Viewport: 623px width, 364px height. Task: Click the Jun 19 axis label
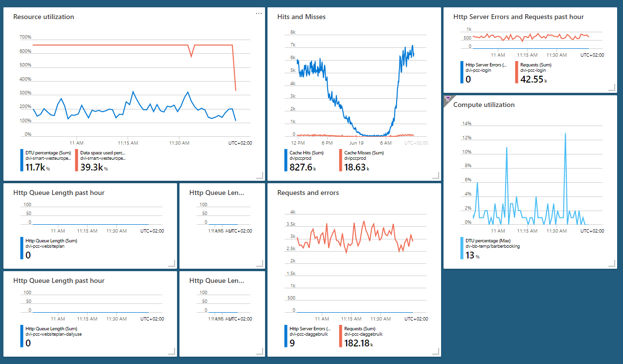[357, 143]
